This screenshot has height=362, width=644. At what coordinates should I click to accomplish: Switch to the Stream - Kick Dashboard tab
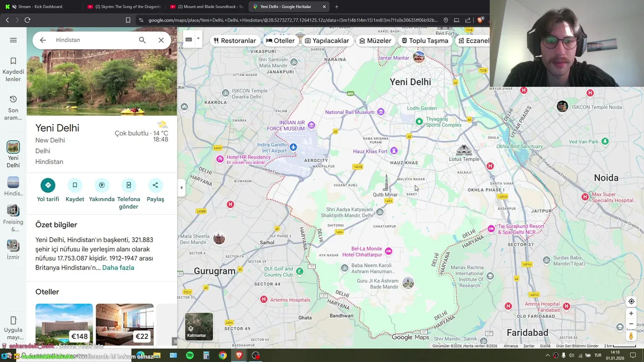pyautogui.click(x=40, y=7)
